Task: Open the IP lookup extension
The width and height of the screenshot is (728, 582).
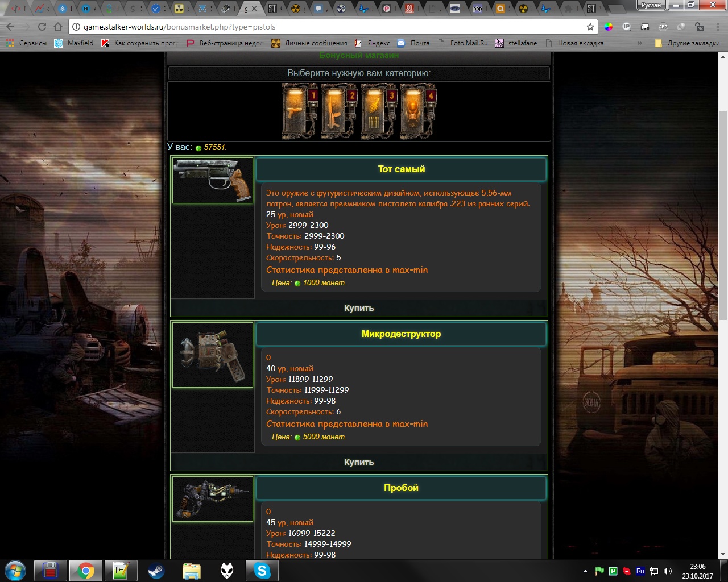Action: tap(627, 27)
